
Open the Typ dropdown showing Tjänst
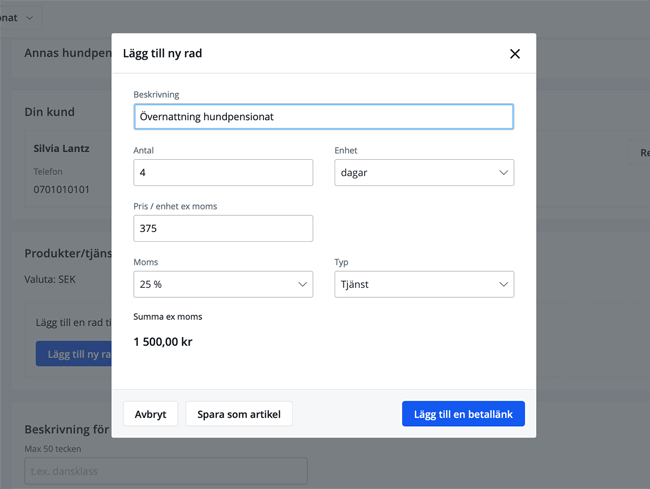pyautogui.click(x=424, y=284)
